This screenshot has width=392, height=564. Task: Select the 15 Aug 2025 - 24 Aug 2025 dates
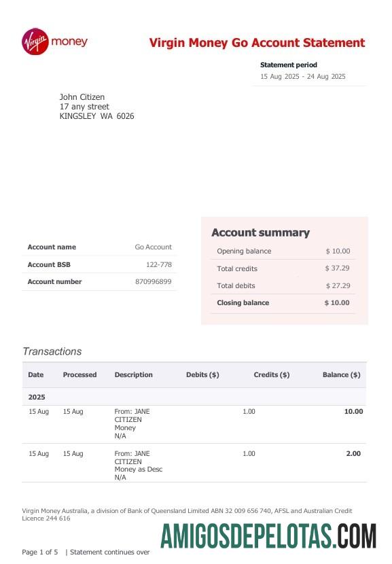pos(303,76)
